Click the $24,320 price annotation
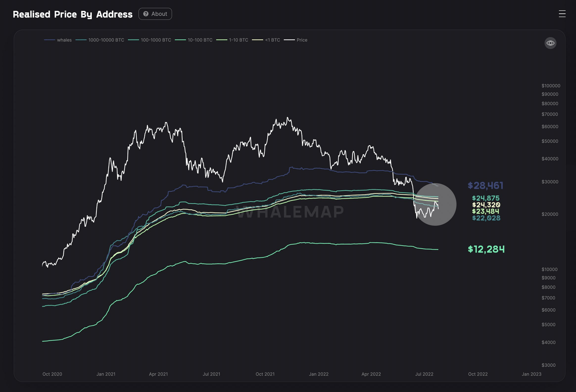 (486, 205)
